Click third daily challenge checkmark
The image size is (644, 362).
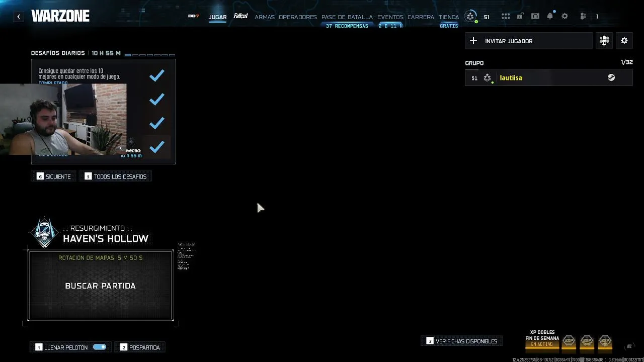(157, 123)
